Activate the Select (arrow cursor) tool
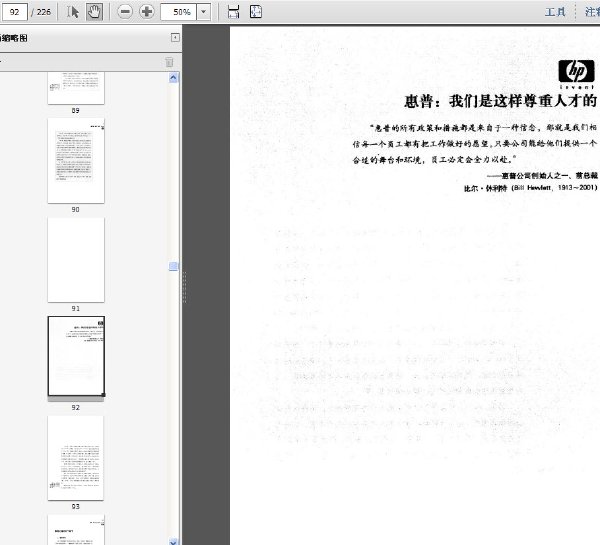This screenshot has height=545, width=600. (73, 12)
